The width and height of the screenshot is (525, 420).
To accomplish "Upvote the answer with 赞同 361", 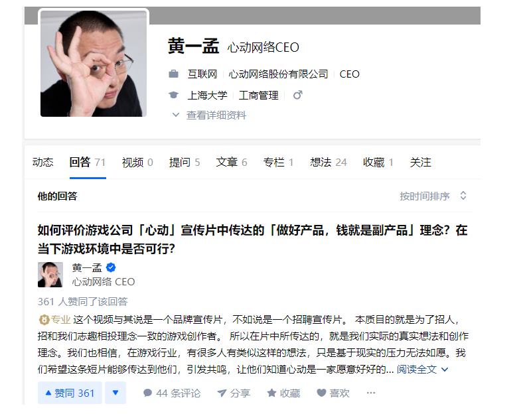I will [x=70, y=393].
